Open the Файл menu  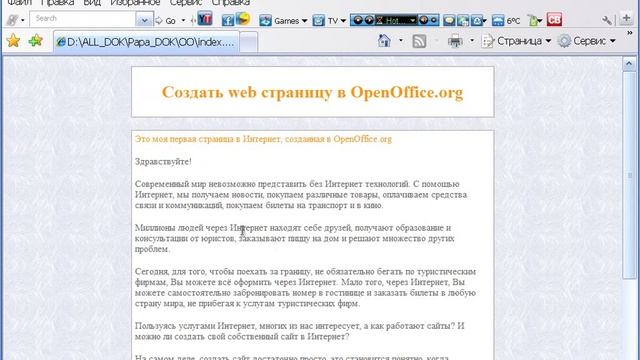[19, 2]
